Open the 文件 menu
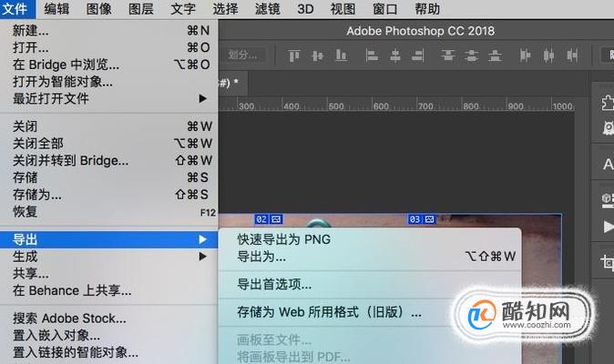 click(x=15, y=9)
